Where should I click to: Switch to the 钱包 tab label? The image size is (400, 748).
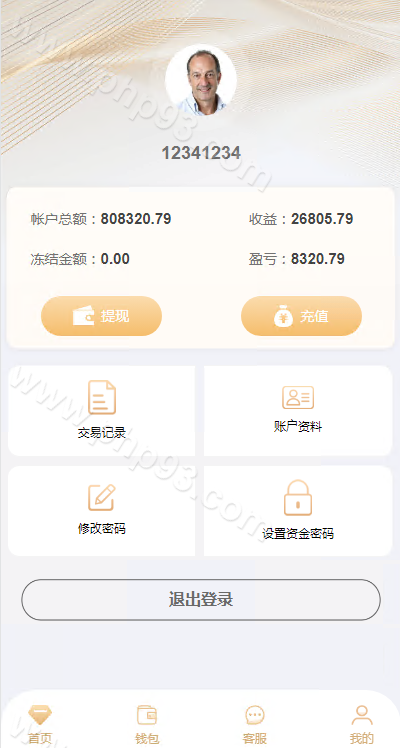click(x=147, y=738)
